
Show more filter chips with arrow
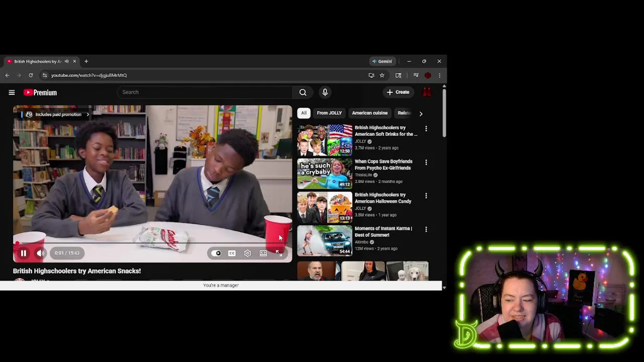421,114
